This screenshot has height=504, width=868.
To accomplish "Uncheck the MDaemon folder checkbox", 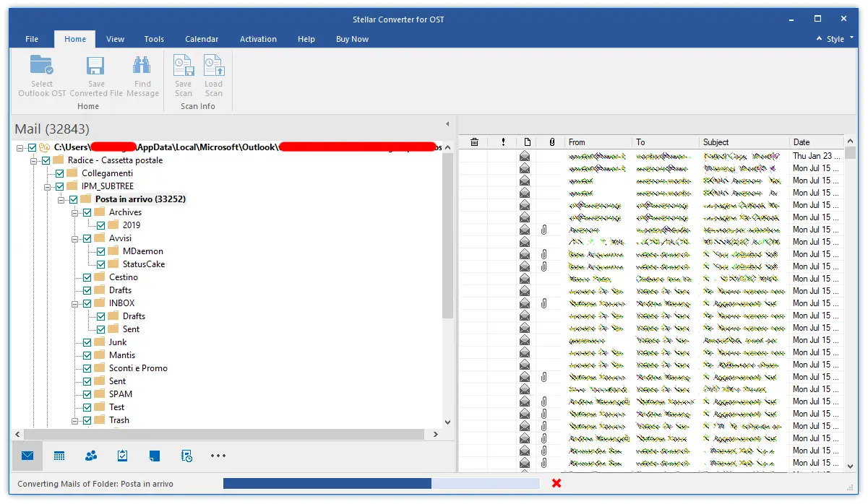I will click(100, 251).
